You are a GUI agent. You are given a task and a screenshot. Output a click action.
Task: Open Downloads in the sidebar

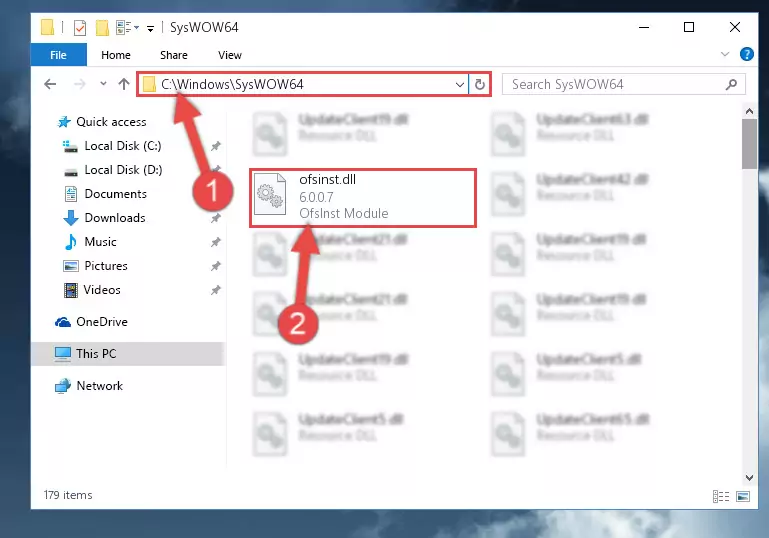pyautogui.click(x=115, y=218)
